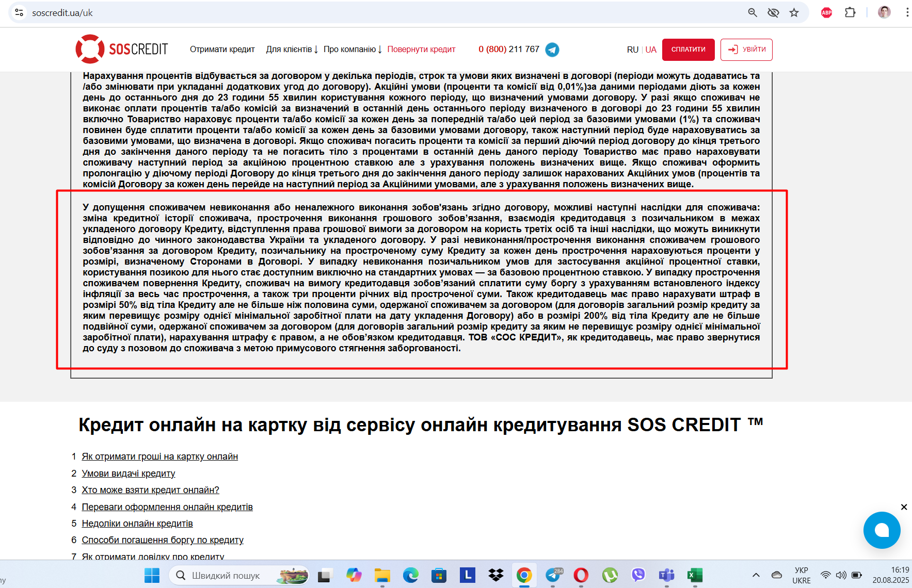Click the red СПЛАТИТИ button
This screenshot has width=912, height=588.
coord(689,50)
